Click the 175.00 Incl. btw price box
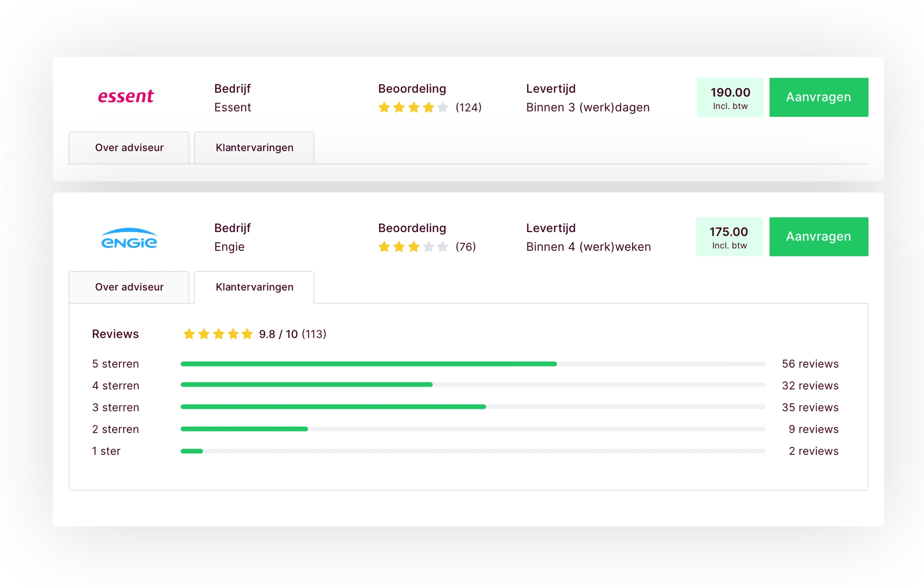 (x=729, y=237)
